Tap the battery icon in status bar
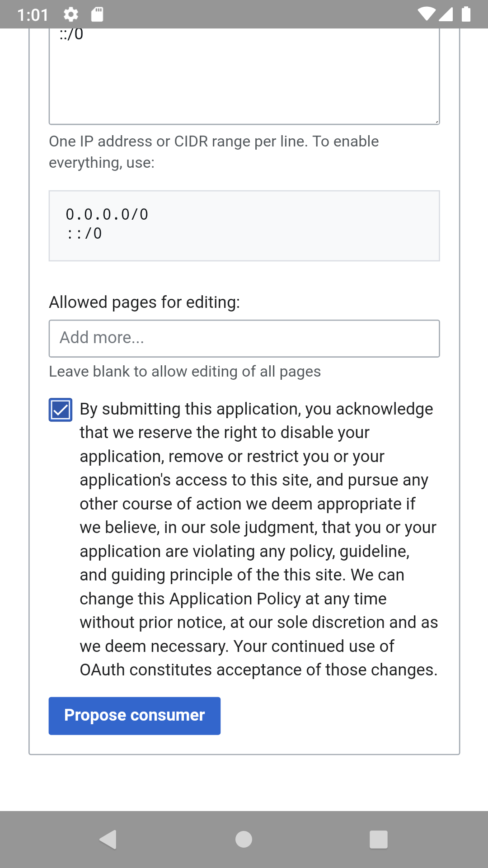The height and width of the screenshot is (868, 488). 466,14
